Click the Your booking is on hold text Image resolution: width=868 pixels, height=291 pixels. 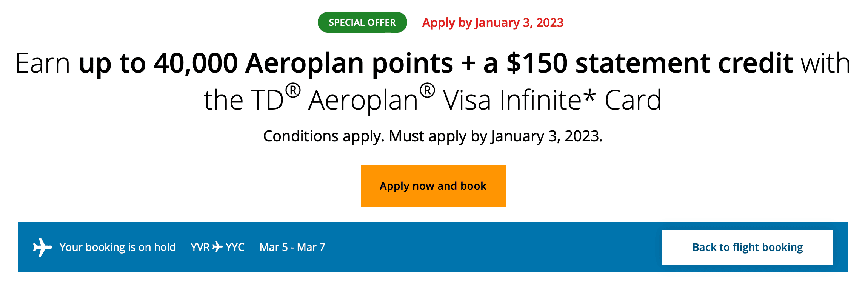click(x=117, y=247)
